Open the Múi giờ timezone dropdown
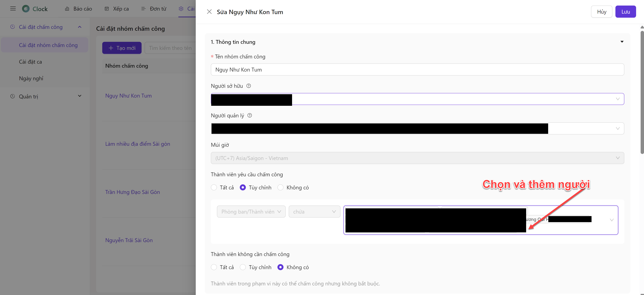The width and height of the screenshot is (644, 295). [x=417, y=158]
